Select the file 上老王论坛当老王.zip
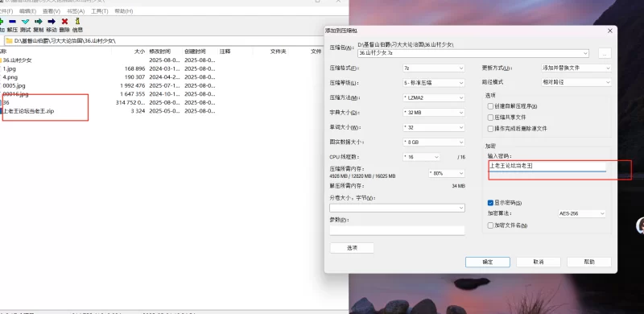The image size is (644, 314). pos(28,111)
